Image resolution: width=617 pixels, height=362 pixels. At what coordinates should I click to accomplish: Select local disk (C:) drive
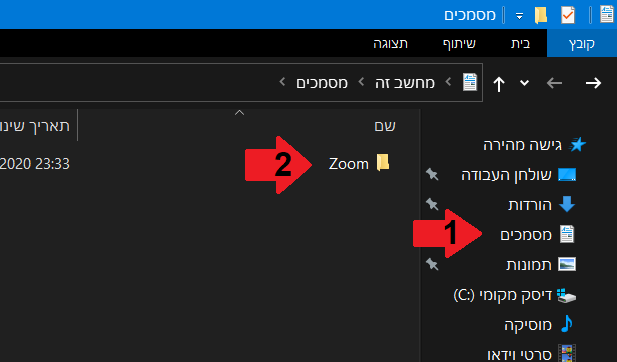[x=515, y=295]
